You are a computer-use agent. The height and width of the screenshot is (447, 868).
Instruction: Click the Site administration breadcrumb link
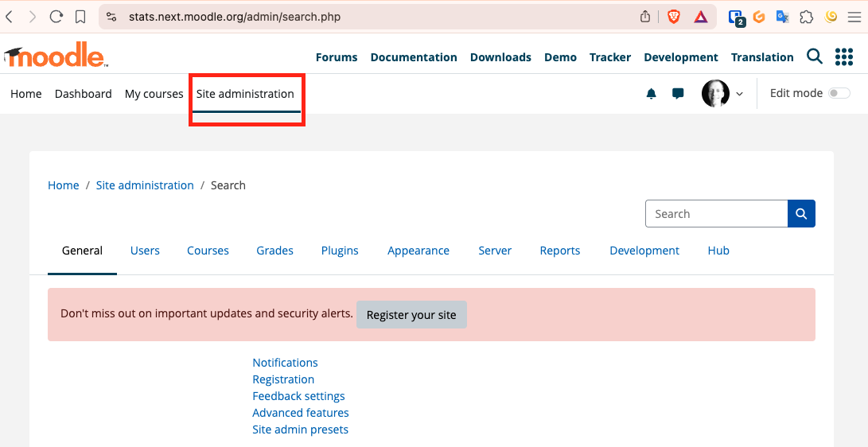click(x=145, y=185)
